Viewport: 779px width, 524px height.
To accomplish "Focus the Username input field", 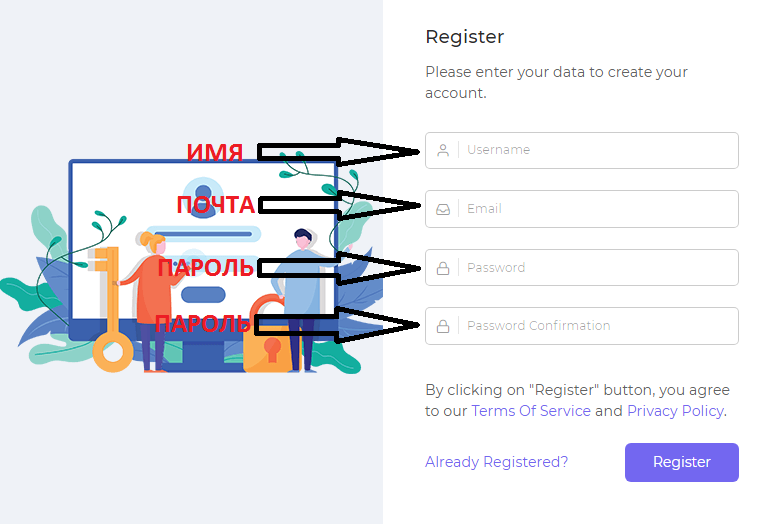I will pyautogui.click(x=598, y=150).
